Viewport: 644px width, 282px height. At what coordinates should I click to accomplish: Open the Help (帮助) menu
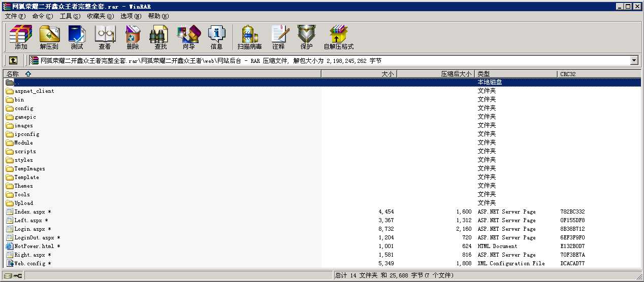click(x=158, y=16)
